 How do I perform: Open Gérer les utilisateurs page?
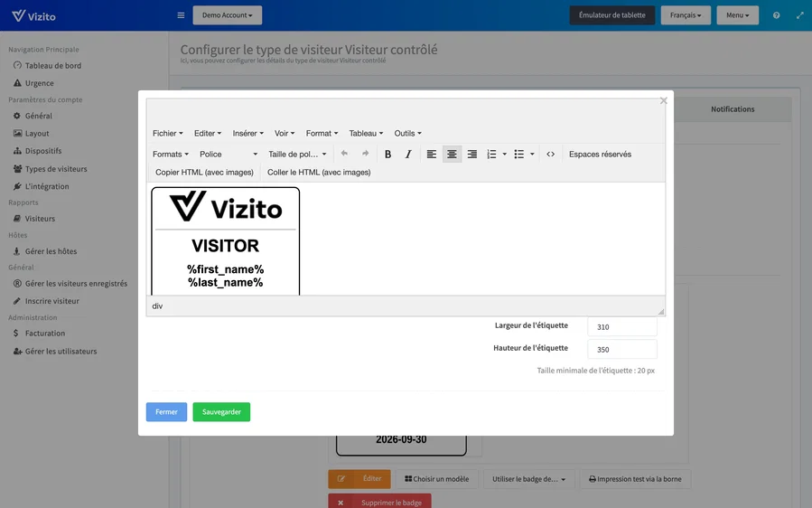[55, 352]
